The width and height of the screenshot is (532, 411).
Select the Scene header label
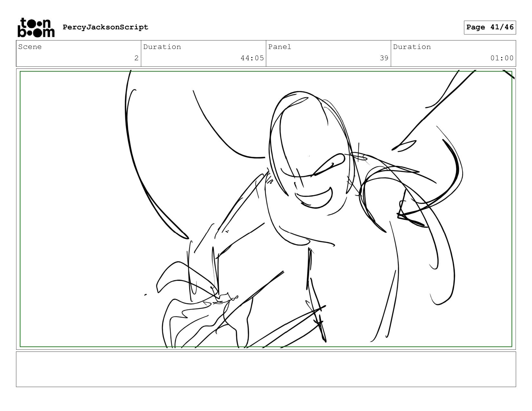coord(30,47)
